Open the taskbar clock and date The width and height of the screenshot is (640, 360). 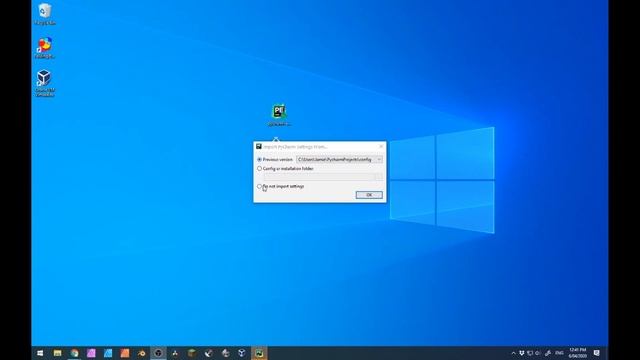(x=578, y=353)
